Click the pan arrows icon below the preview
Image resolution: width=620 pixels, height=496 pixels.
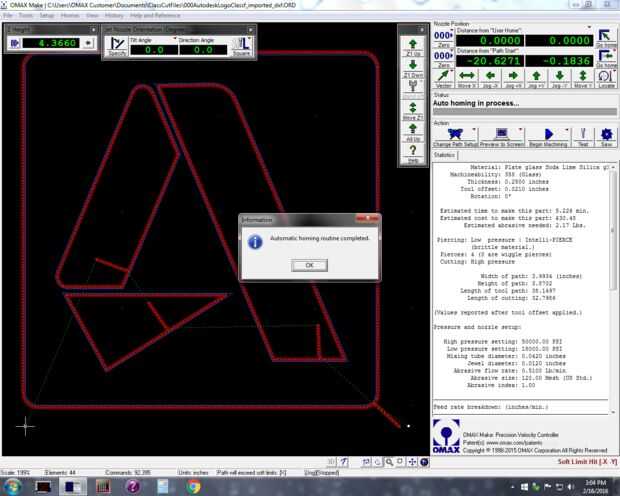tap(412, 462)
